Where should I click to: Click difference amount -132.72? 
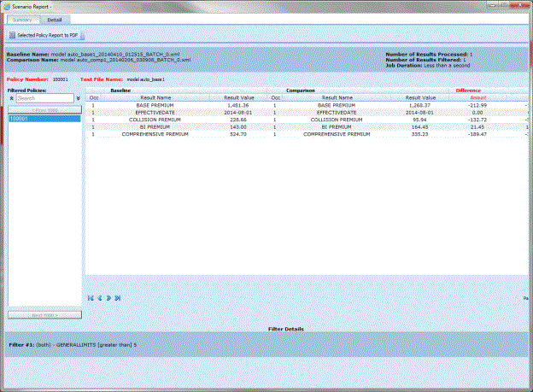pos(477,120)
